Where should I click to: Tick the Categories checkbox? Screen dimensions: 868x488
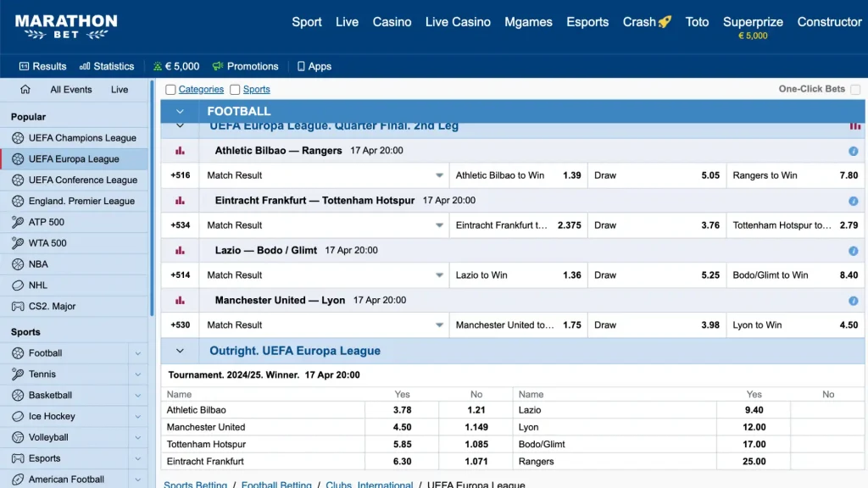[170, 90]
